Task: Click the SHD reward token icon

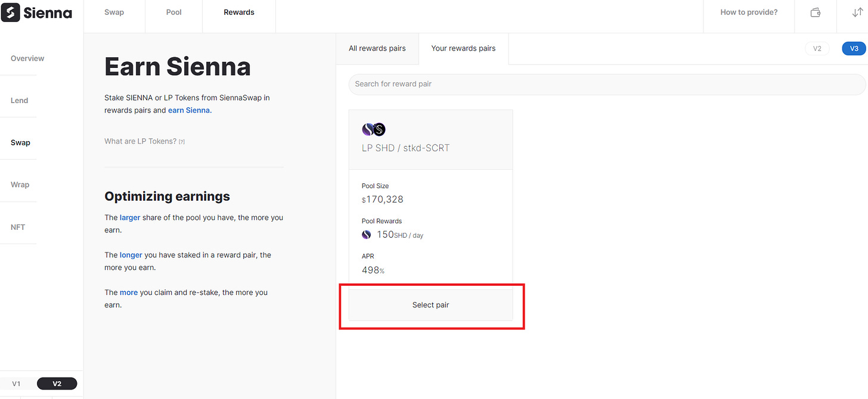Action: (367, 235)
